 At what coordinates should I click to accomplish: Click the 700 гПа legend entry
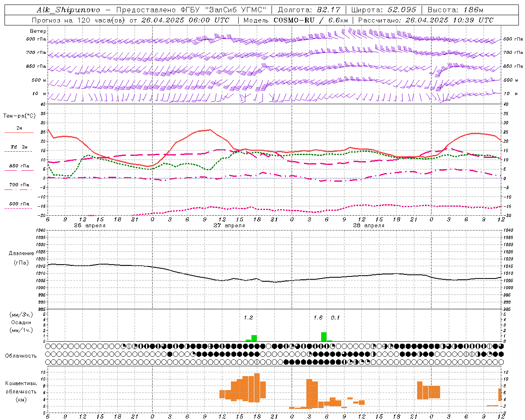click(19, 185)
